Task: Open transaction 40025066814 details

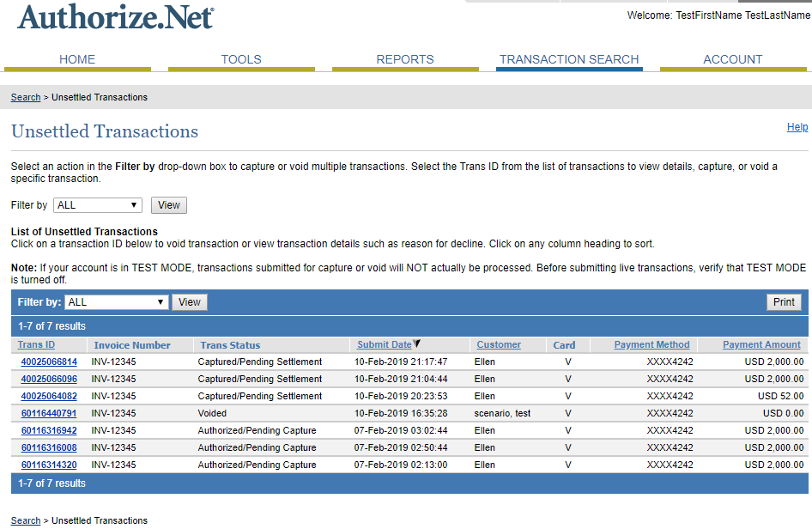Action: point(49,362)
